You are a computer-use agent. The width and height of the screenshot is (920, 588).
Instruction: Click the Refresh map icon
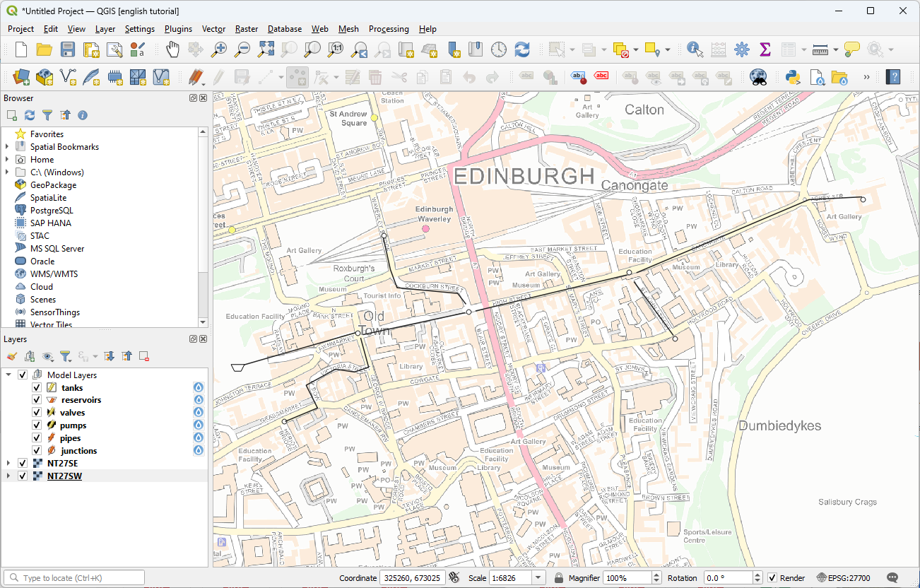coord(522,49)
